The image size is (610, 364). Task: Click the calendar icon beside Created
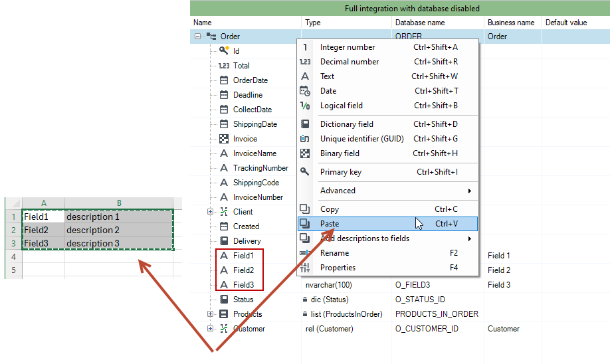[224, 227]
